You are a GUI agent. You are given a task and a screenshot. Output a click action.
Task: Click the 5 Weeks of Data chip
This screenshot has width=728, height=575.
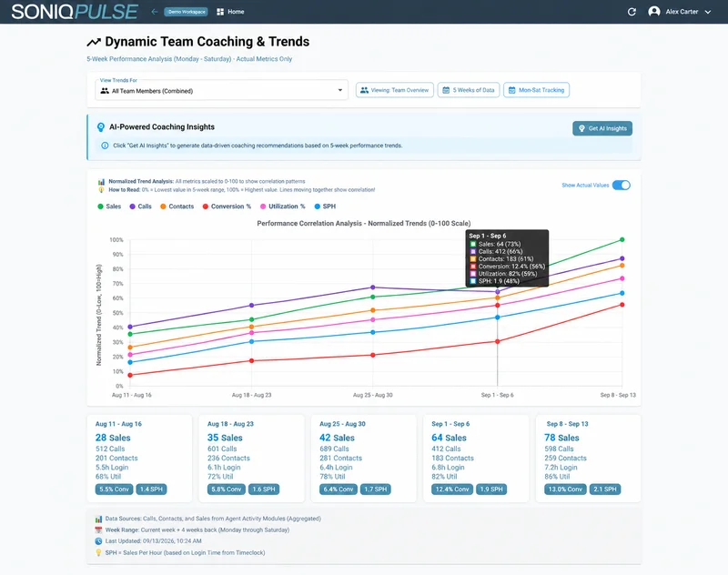pyautogui.click(x=469, y=90)
